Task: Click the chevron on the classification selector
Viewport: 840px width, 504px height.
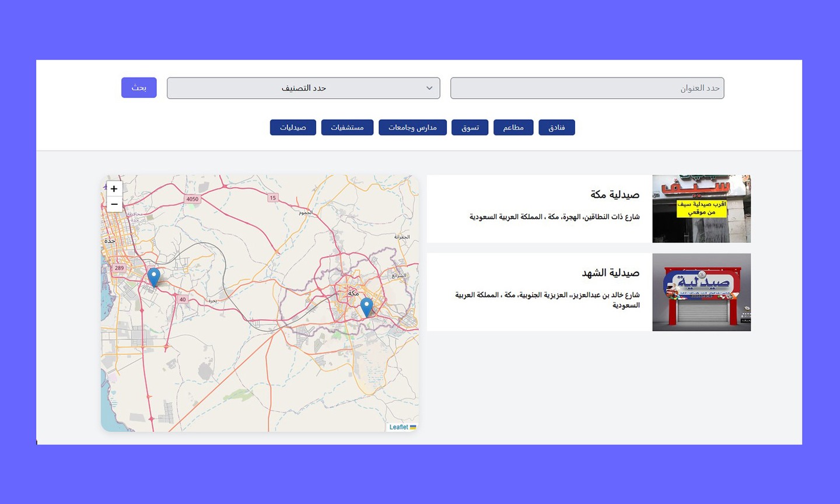Action: [430, 87]
